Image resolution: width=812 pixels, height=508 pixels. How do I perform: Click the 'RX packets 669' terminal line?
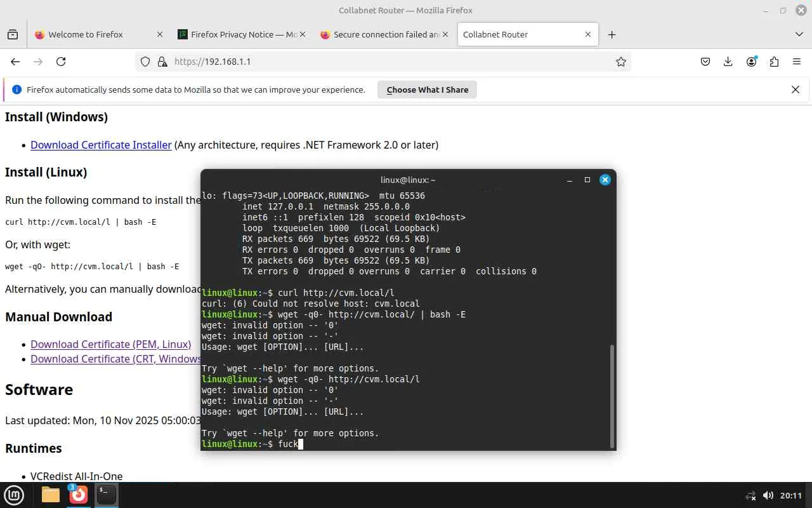(336, 239)
